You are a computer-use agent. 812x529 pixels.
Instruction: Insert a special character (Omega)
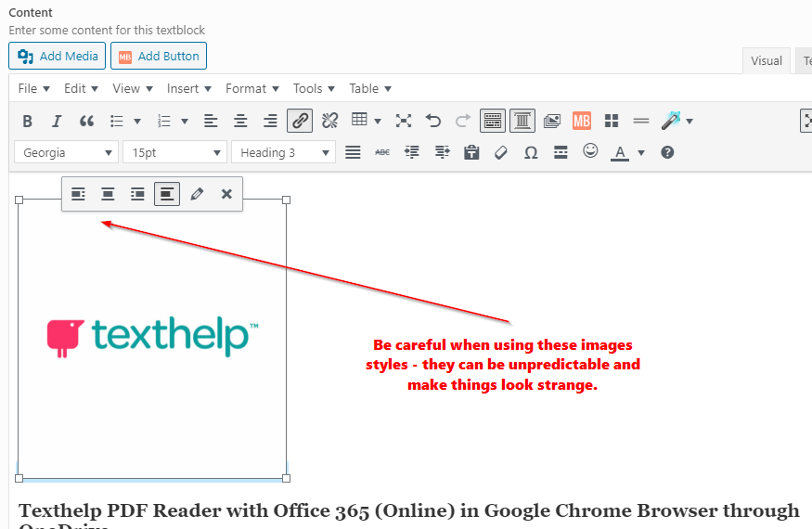tap(531, 152)
